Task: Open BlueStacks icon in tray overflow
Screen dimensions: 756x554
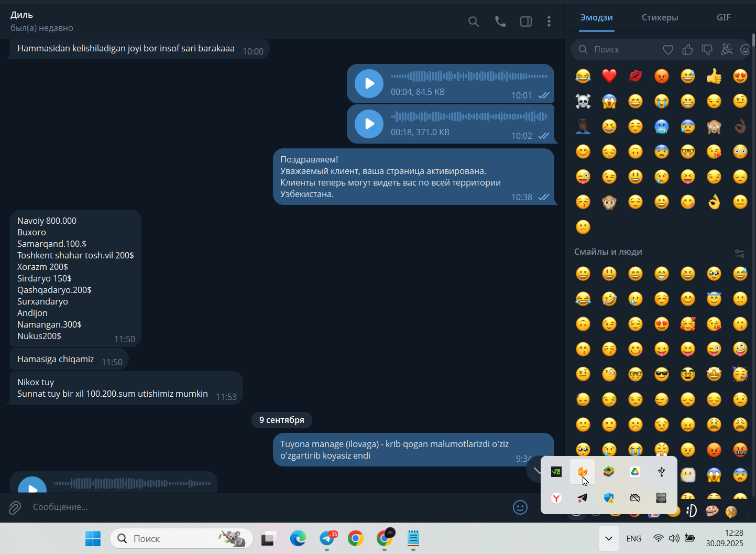Action: 609,472
